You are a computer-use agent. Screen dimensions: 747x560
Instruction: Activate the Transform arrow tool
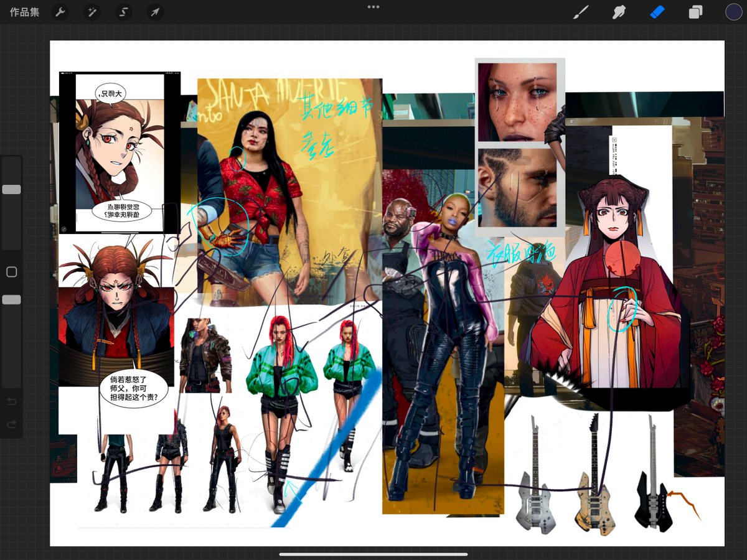point(156,12)
